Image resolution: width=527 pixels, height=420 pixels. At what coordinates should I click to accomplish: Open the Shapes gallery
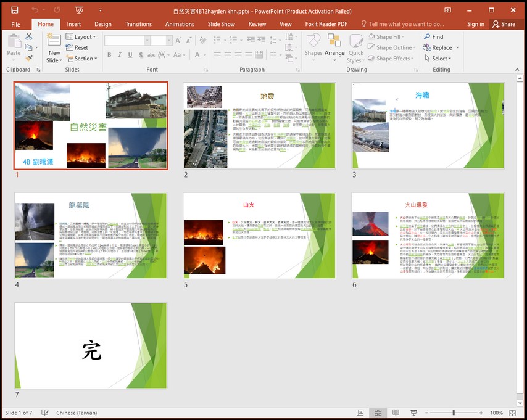point(313,49)
